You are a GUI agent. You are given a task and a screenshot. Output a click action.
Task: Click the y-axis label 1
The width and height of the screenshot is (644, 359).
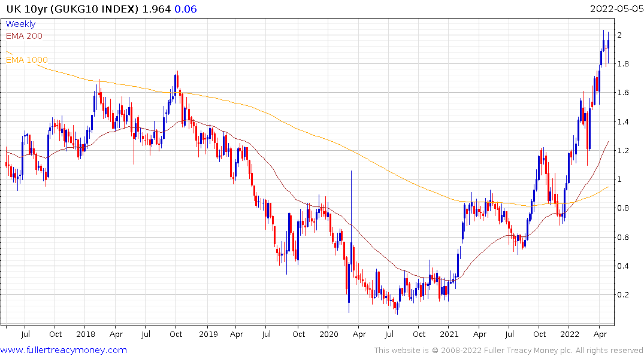point(620,180)
